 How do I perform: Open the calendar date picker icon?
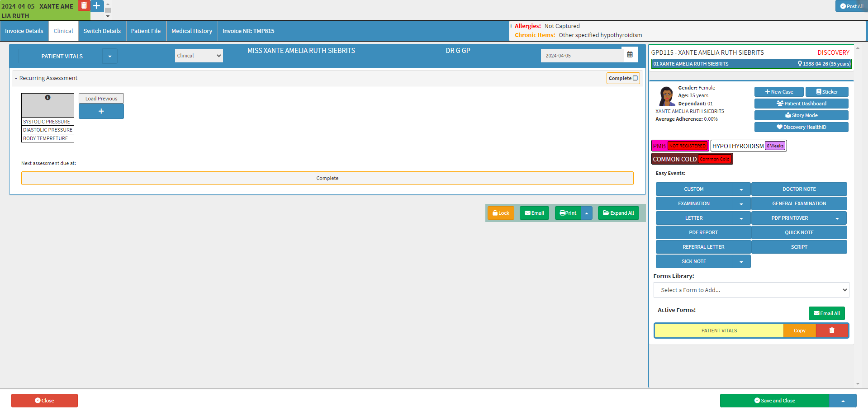[x=630, y=55]
